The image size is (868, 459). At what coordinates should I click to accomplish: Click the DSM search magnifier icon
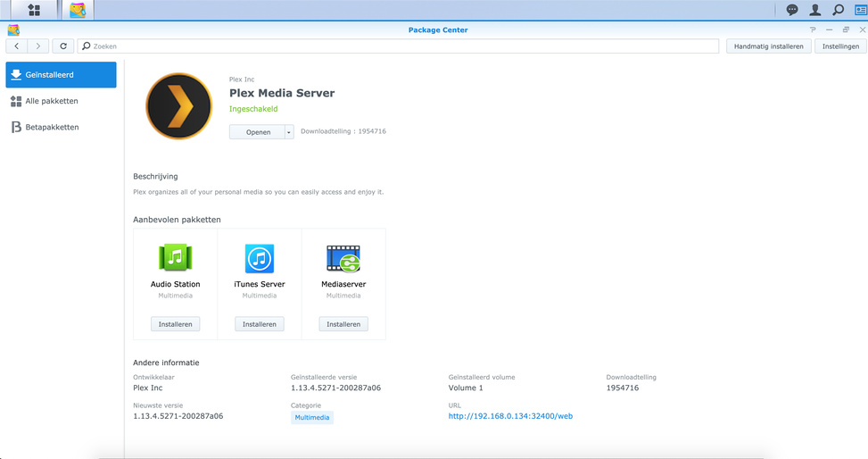838,10
